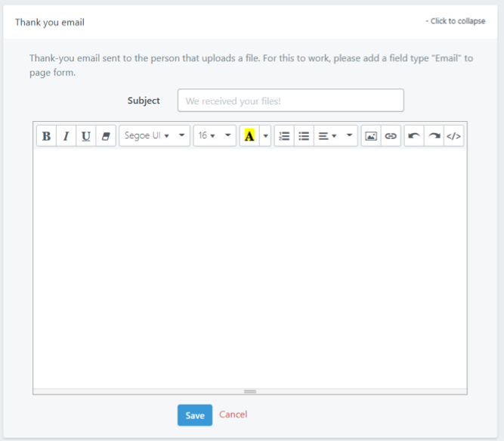Insert an unordered bullet list
The image size is (504, 441).
pyautogui.click(x=304, y=136)
